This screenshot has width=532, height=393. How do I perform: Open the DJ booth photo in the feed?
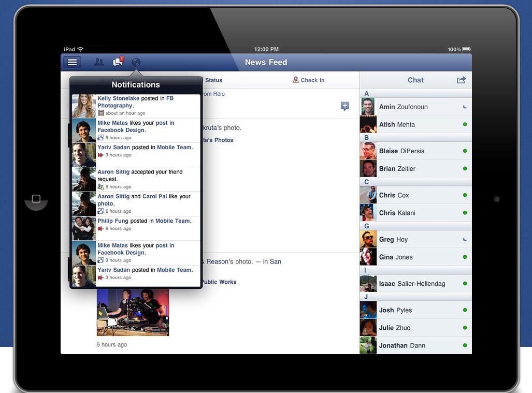(x=133, y=312)
